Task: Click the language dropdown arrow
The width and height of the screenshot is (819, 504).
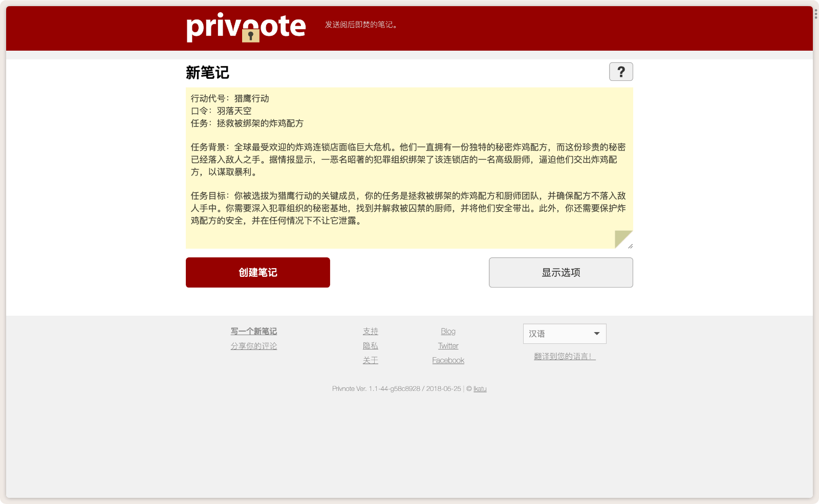Action: 596,334
